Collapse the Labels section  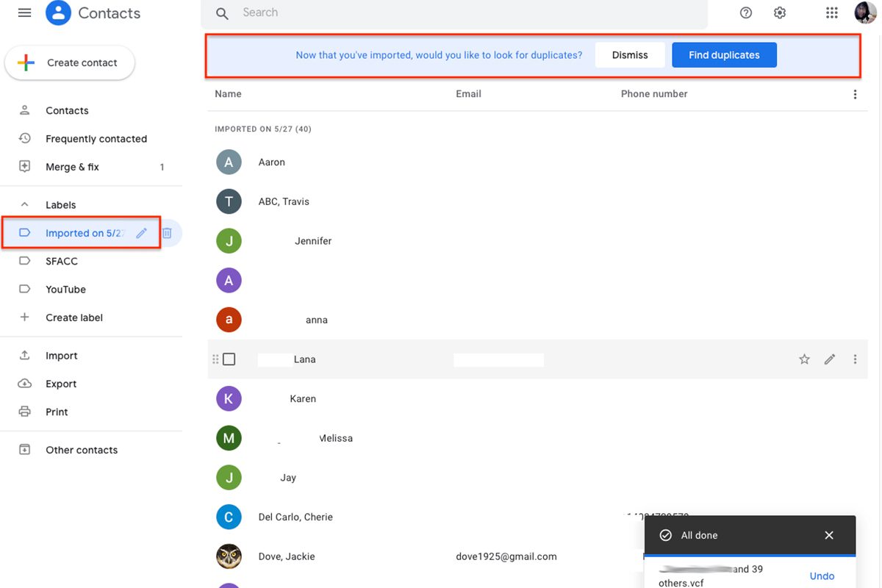24,205
